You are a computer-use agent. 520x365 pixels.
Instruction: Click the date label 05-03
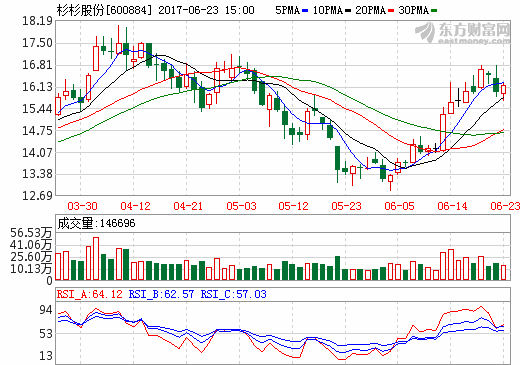pos(241,206)
